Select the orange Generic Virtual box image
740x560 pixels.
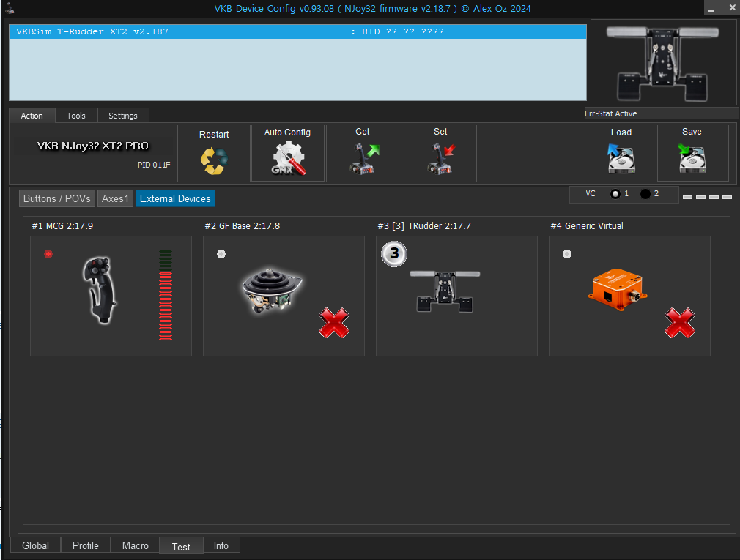(x=618, y=289)
